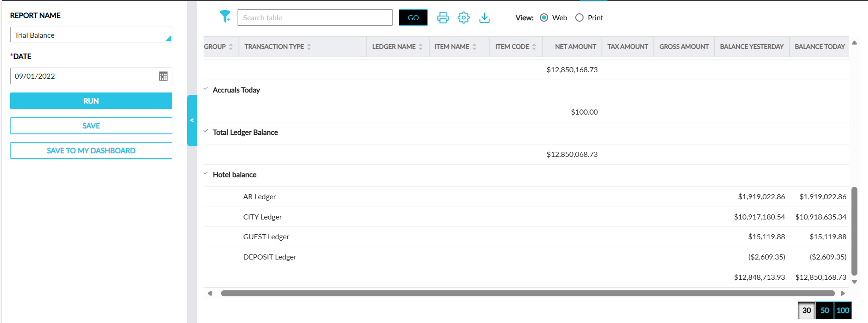The height and width of the screenshot is (323, 868).
Task: Click the RUN button
Action: tap(91, 101)
